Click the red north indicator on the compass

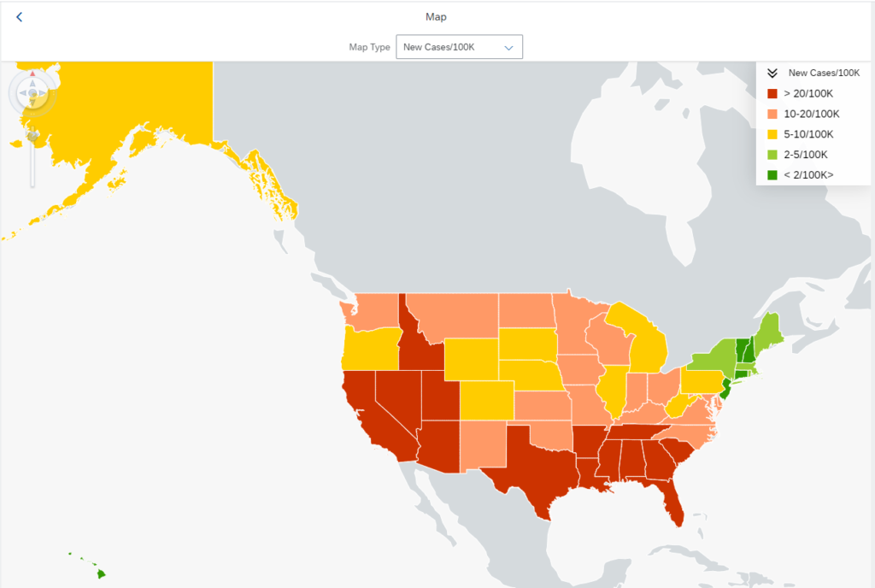click(32, 74)
